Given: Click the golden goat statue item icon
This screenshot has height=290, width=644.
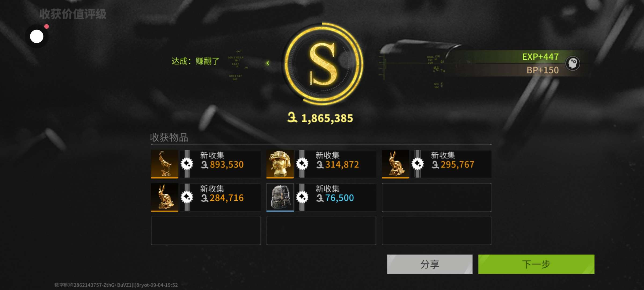Looking at the screenshot, I should click(x=164, y=164).
